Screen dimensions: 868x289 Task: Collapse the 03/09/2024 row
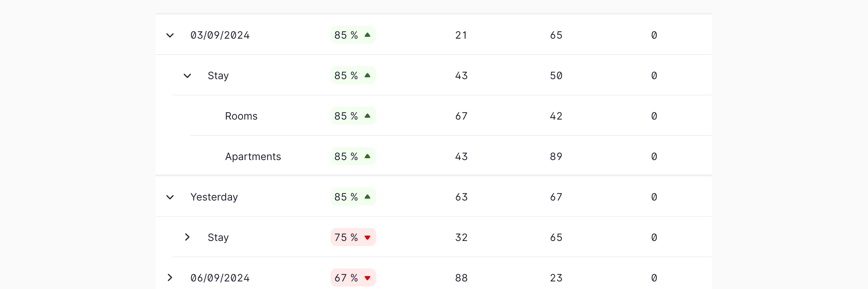coord(170,35)
